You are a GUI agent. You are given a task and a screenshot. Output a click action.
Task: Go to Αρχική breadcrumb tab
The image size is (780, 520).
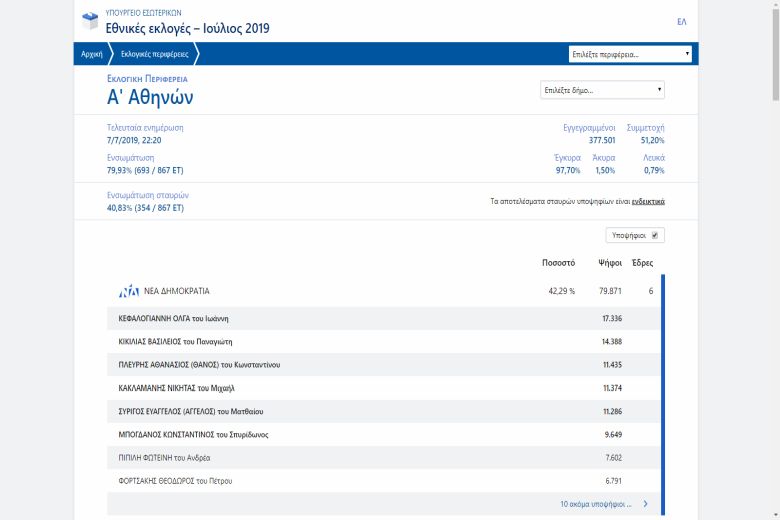click(x=92, y=54)
